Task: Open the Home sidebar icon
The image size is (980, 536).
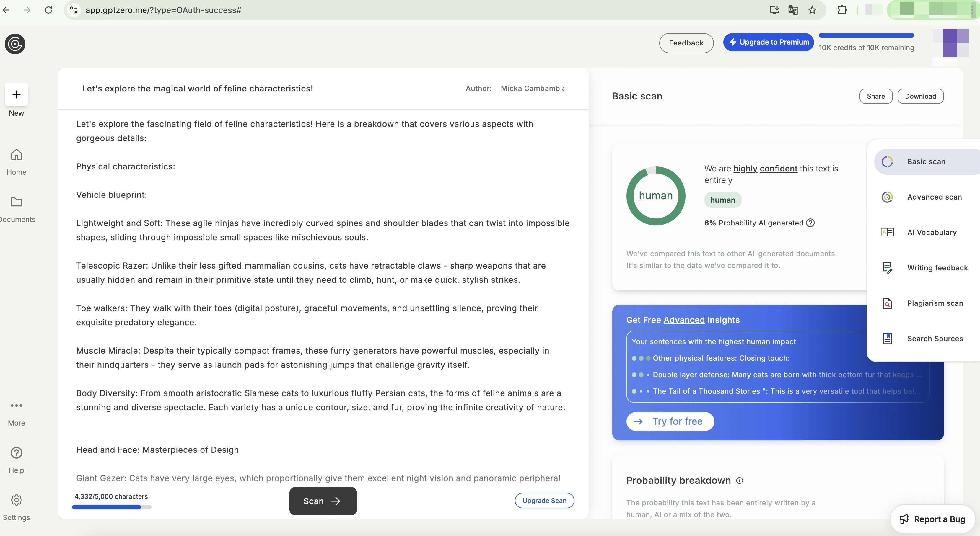Action: [16, 155]
